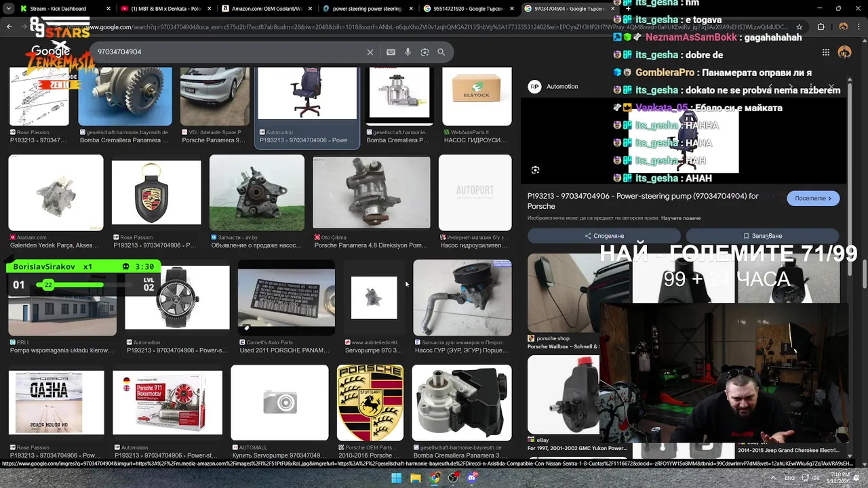Click the ENG language indicator
This screenshot has height=488, width=868.
tap(789, 478)
